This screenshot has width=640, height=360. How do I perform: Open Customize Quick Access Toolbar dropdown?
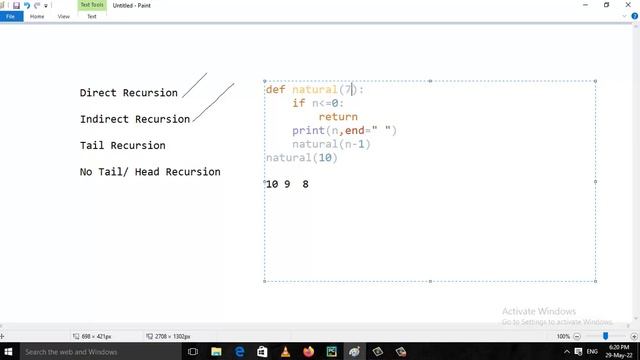coord(46,6)
